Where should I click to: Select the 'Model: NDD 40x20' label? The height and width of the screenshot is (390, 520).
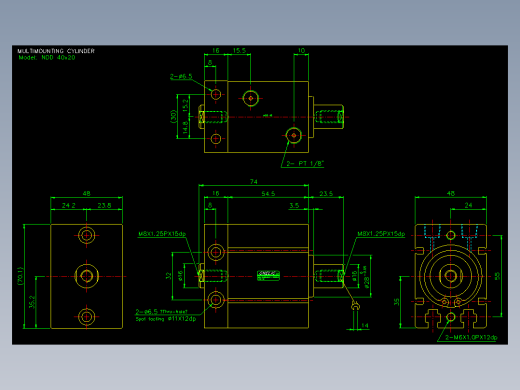pos(47,58)
